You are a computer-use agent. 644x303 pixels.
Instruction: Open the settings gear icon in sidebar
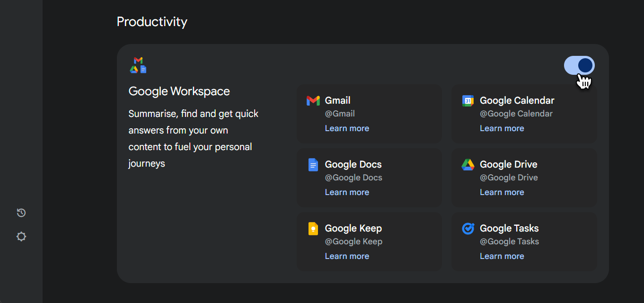(x=21, y=237)
